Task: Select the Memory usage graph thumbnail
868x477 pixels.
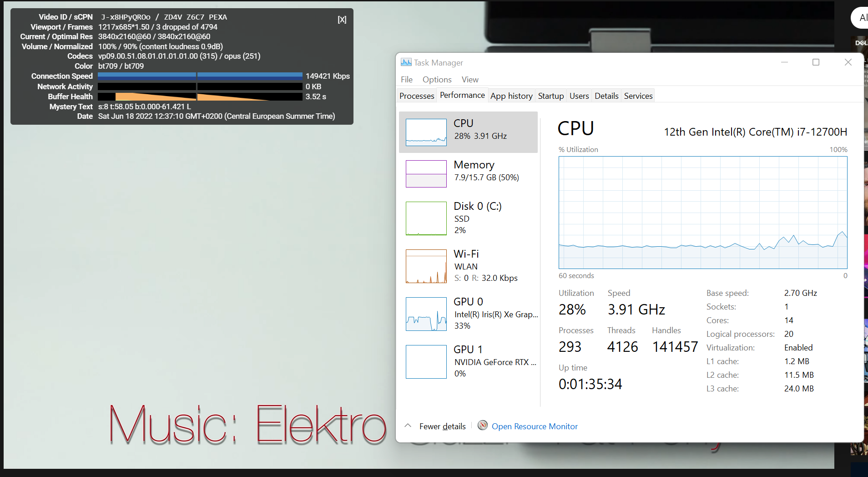Action: pyautogui.click(x=426, y=174)
